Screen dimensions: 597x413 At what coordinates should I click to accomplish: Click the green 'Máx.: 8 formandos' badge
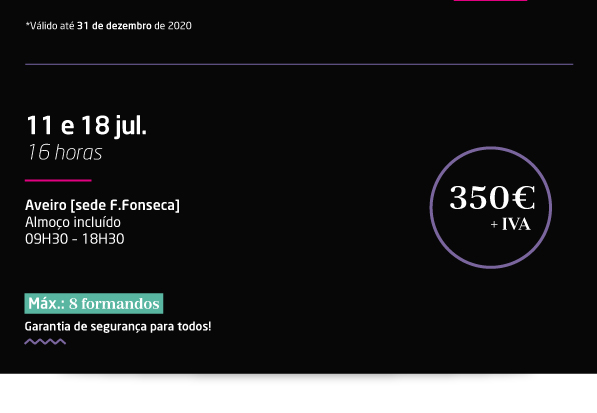(94, 303)
